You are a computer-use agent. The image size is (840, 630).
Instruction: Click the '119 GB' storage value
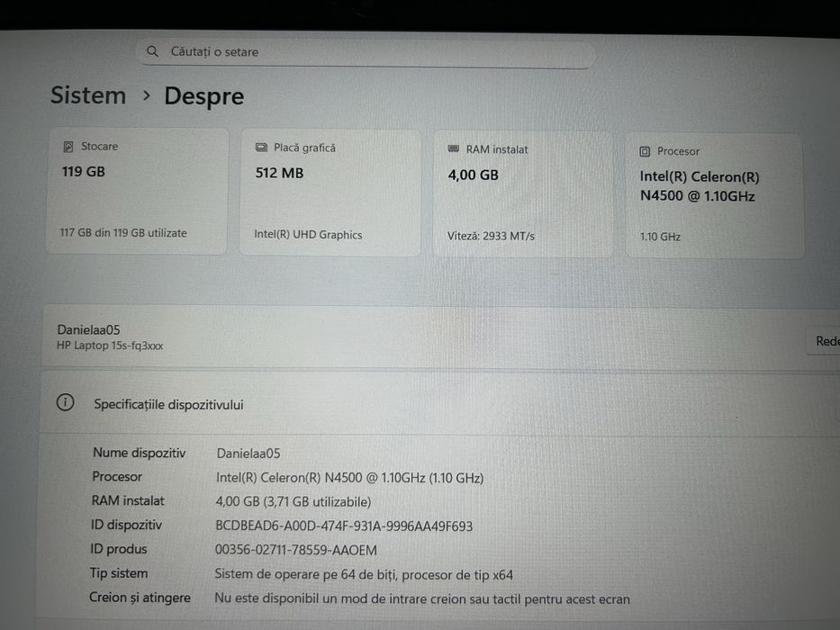coord(84,172)
